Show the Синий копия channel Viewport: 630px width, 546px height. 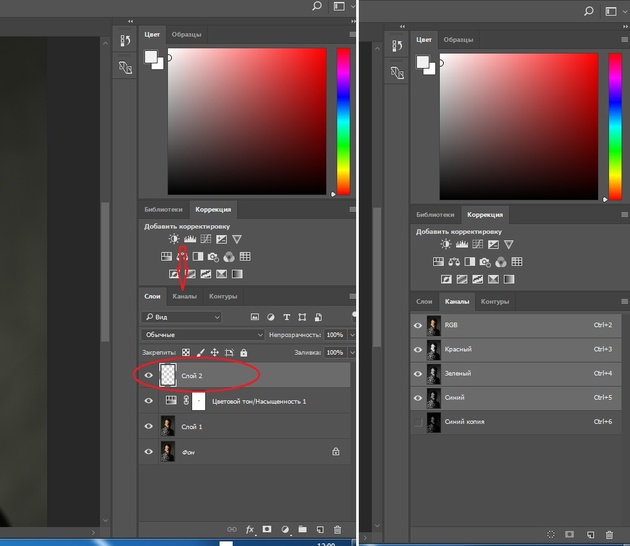[418, 422]
